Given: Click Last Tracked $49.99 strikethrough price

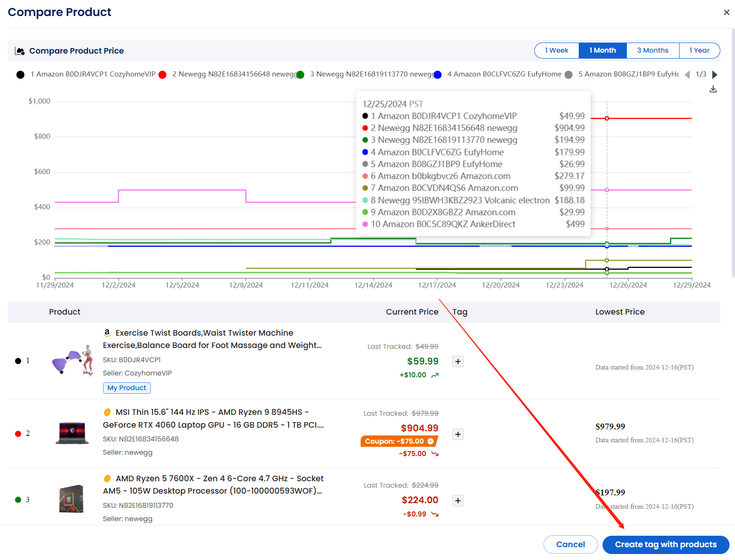Looking at the screenshot, I should pos(427,347).
